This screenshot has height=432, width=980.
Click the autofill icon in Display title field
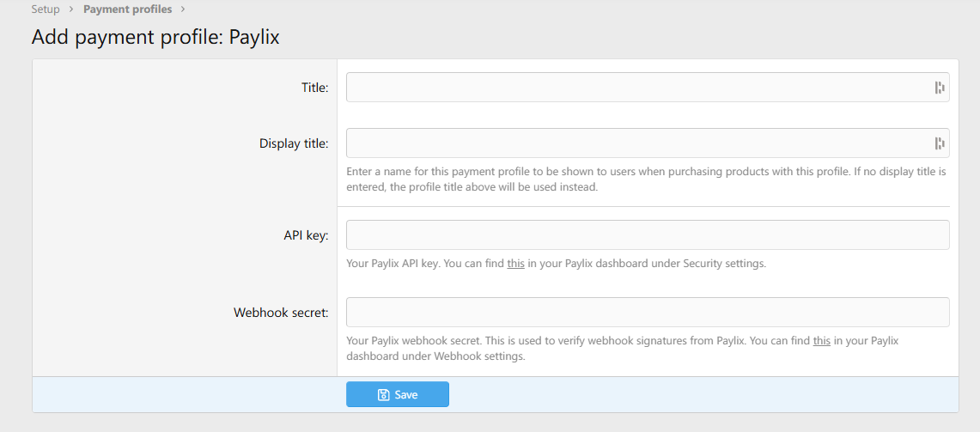pyautogui.click(x=939, y=143)
